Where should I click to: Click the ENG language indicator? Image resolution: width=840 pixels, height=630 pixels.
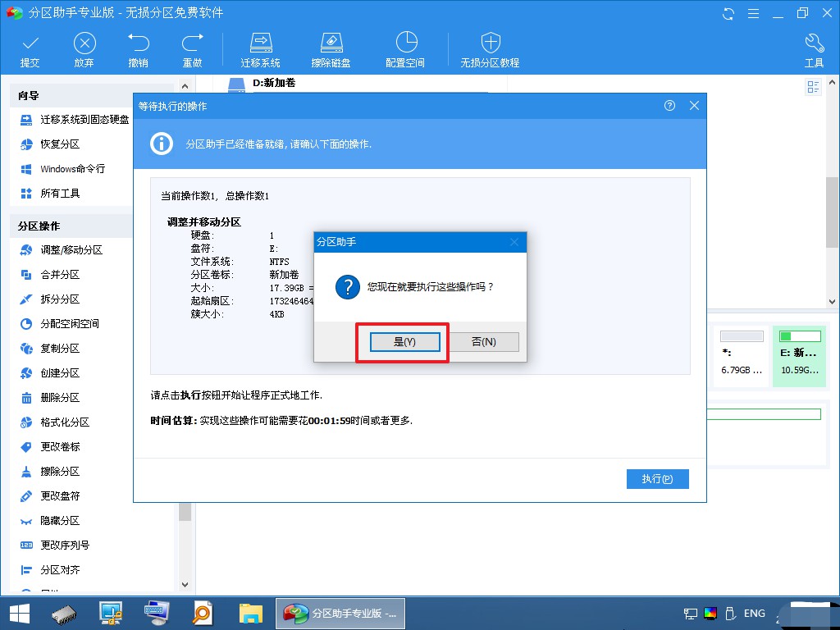[755, 614]
